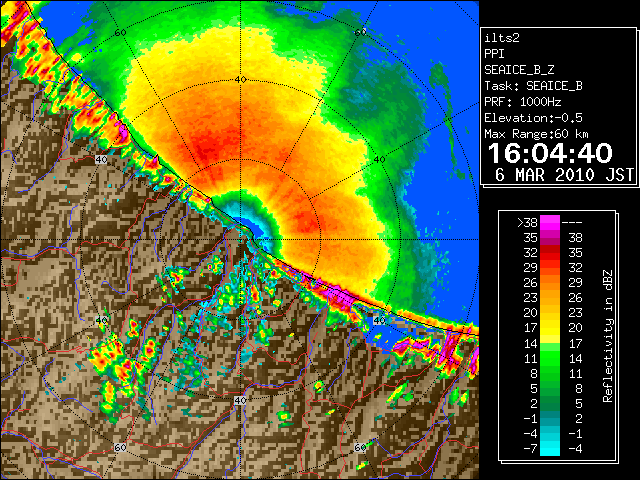The width and height of the screenshot is (640, 480).
Task: Pick the dark red swatch in 32/35 row
Action: [x=550, y=253]
